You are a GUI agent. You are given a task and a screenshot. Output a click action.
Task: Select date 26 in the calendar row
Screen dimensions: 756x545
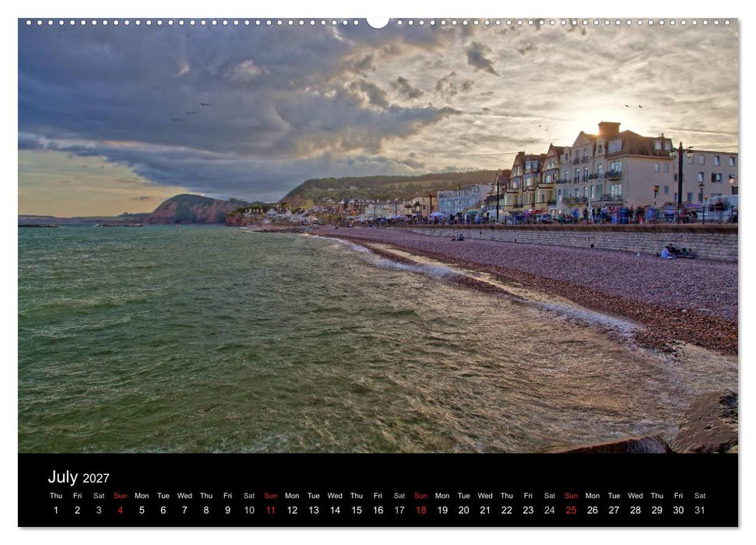pos(592,510)
